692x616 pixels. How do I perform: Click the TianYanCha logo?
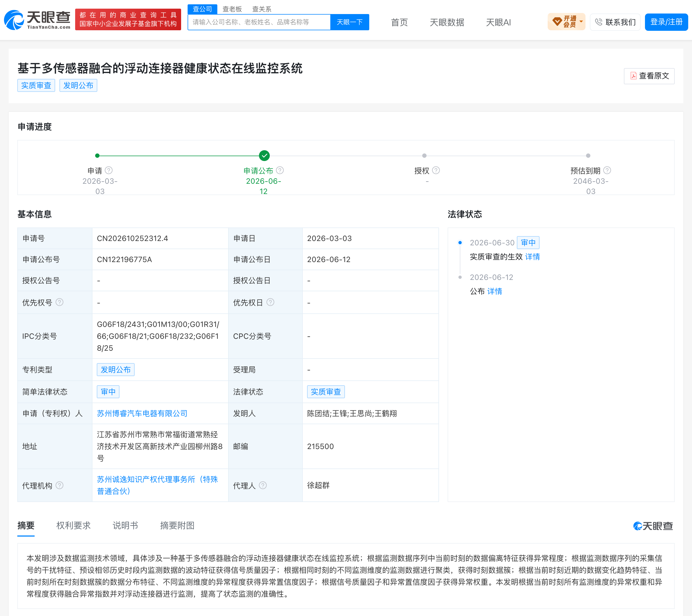click(37, 20)
